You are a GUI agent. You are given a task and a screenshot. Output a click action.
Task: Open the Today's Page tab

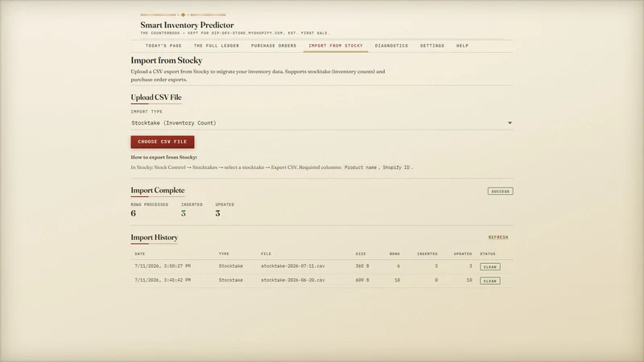(163, 46)
